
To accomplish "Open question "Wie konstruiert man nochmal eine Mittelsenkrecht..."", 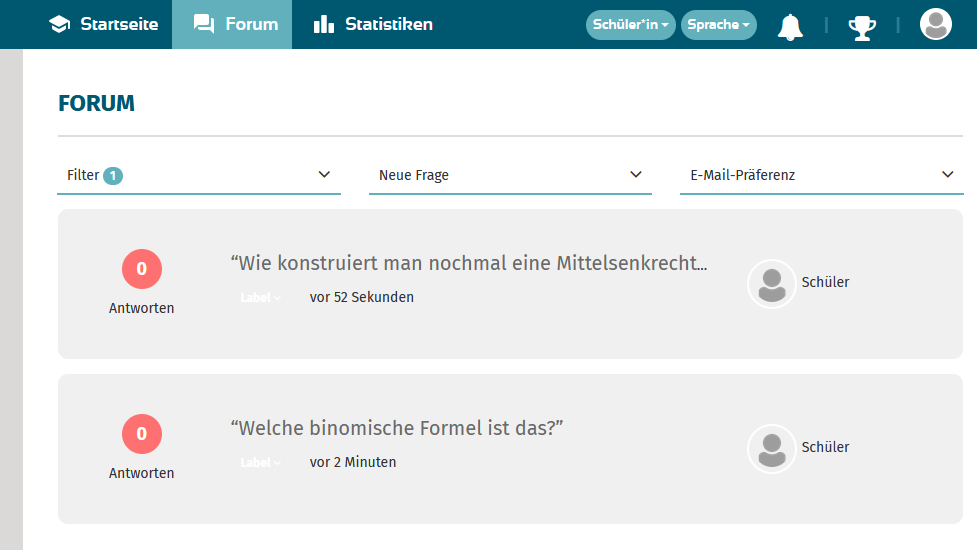I will (468, 263).
